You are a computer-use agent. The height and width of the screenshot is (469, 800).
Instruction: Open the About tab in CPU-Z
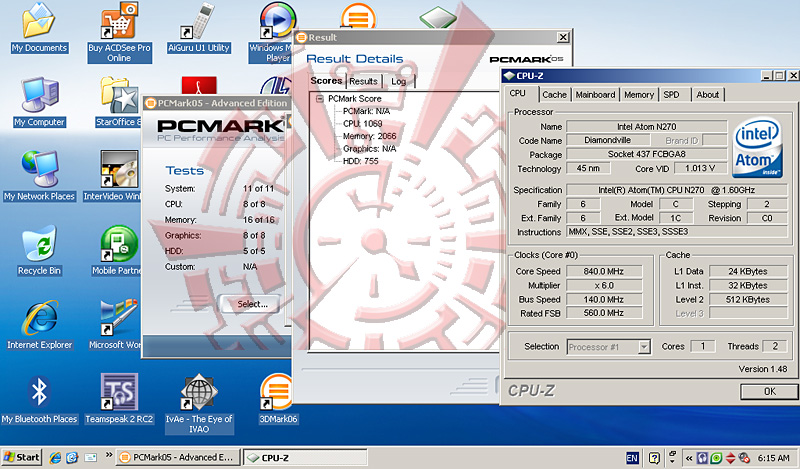708,95
